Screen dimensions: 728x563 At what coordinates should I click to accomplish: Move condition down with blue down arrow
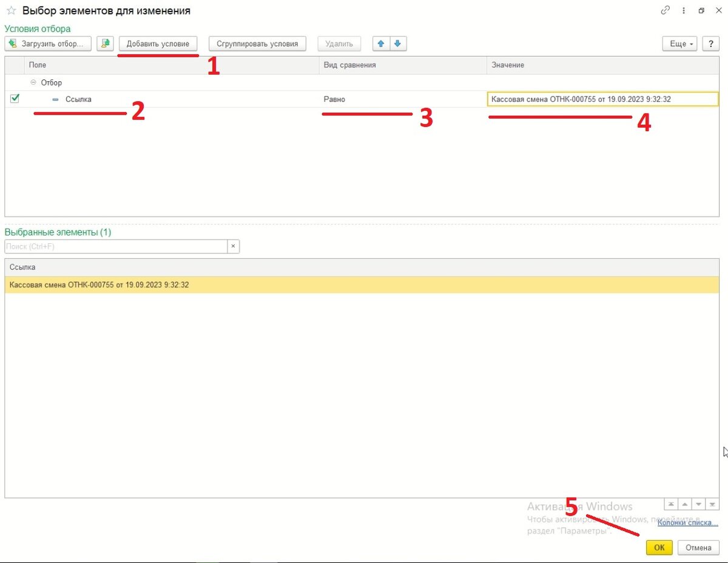[x=397, y=44]
